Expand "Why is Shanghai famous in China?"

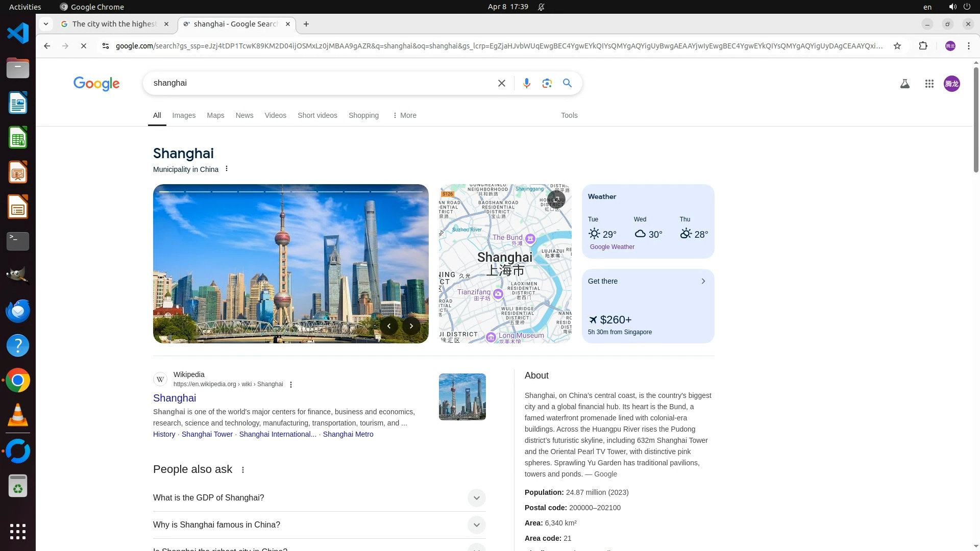pyautogui.click(x=476, y=525)
